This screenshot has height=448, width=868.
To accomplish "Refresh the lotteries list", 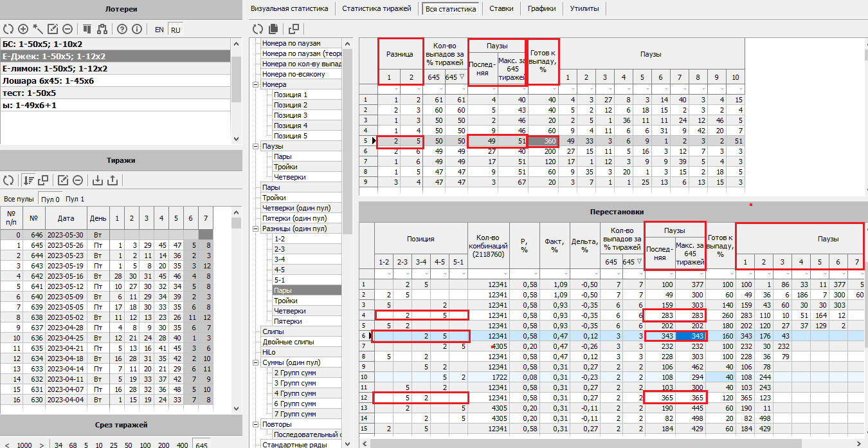I will click(x=8, y=29).
